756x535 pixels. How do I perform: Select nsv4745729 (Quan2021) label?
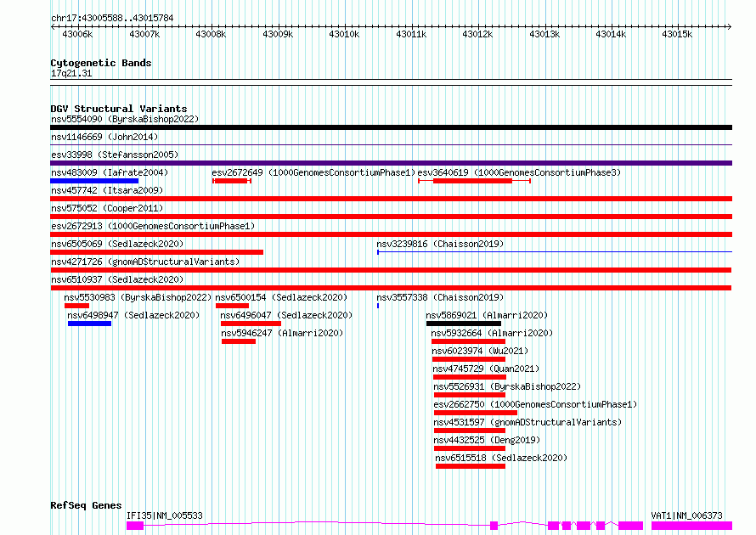click(486, 369)
